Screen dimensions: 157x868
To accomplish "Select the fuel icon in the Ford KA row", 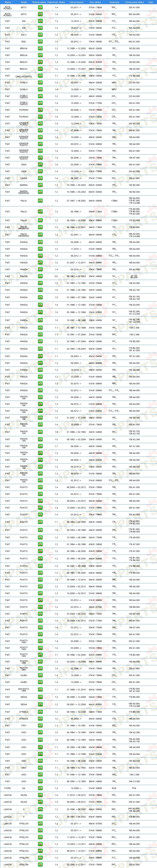I will click(x=40, y=788).
